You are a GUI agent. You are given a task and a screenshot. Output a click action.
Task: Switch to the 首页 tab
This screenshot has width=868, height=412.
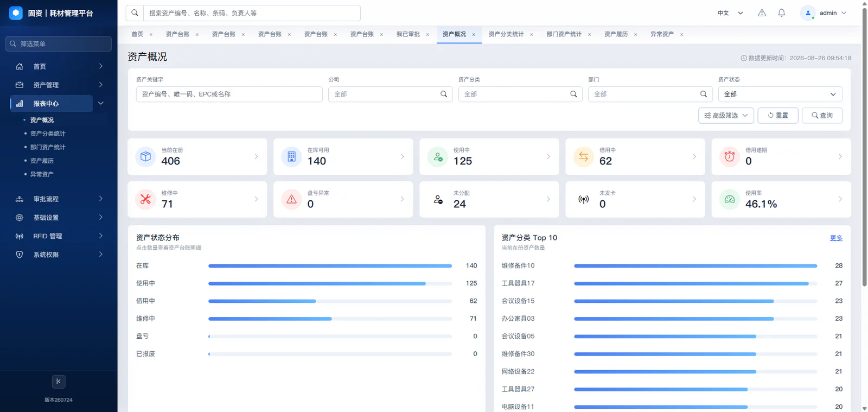(x=137, y=34)
